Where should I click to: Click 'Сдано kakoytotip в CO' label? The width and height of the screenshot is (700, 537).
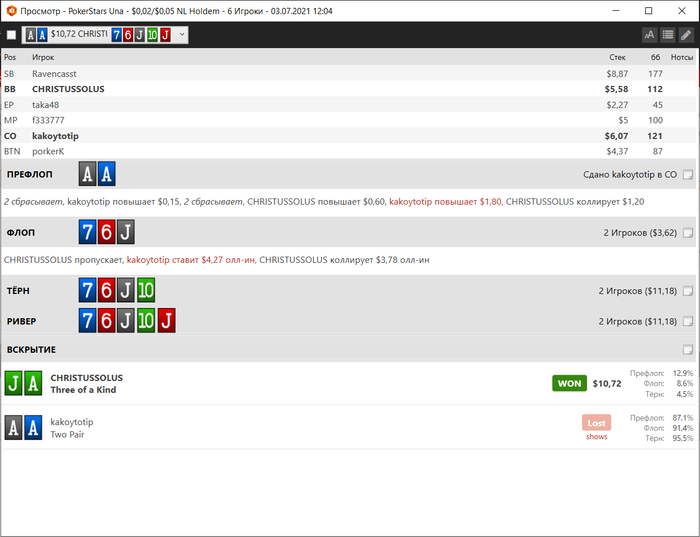pyautogui.click(x=630, y=175)
